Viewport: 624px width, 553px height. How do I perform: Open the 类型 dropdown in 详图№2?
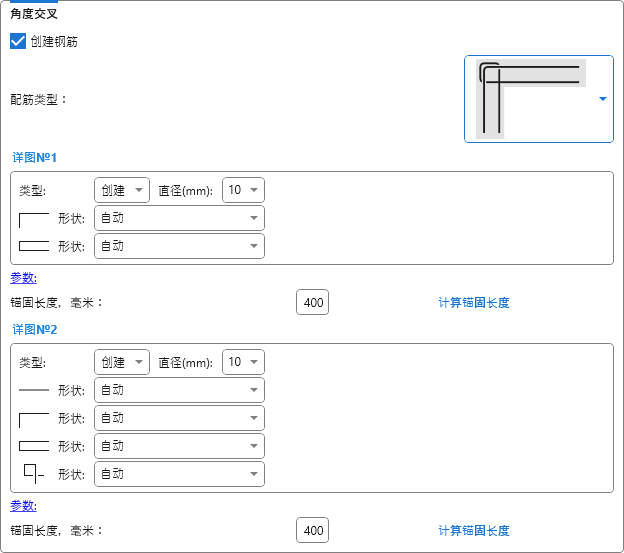(x=121, y=362)
